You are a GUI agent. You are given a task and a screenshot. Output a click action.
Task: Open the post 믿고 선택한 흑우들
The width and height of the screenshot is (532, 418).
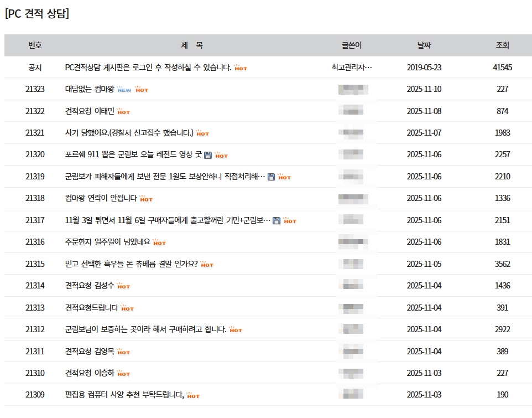click(131, 264)
